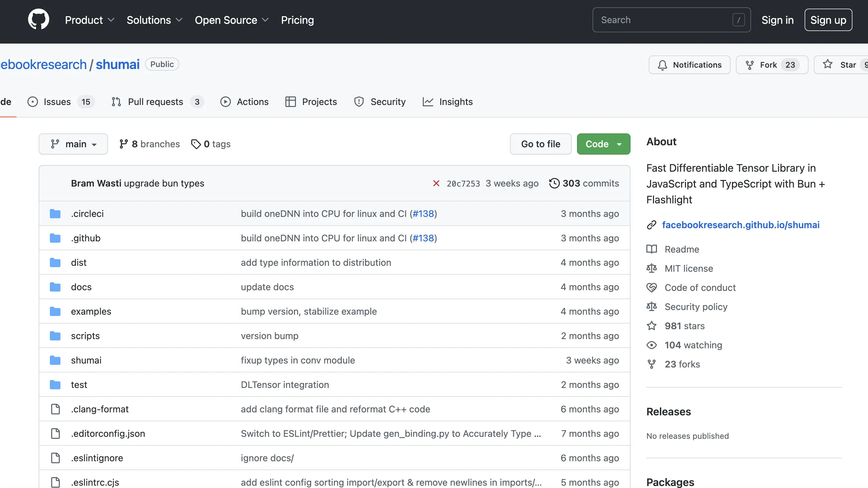The width and height of the screenshot is (868, 488).
Task: Star the shumai repository
Action: pos(841,65)
